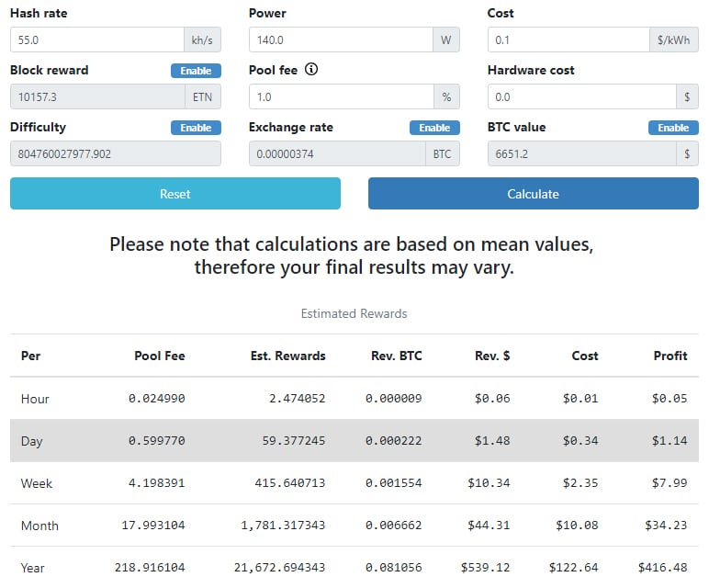Viewport: 709px width, 588px height.
Task: Select the Pool fee percentage input
Action: 340,96
